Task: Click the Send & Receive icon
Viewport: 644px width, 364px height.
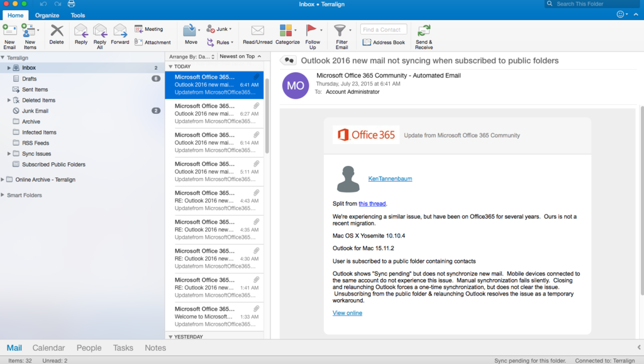Action: tap(424, 31)
